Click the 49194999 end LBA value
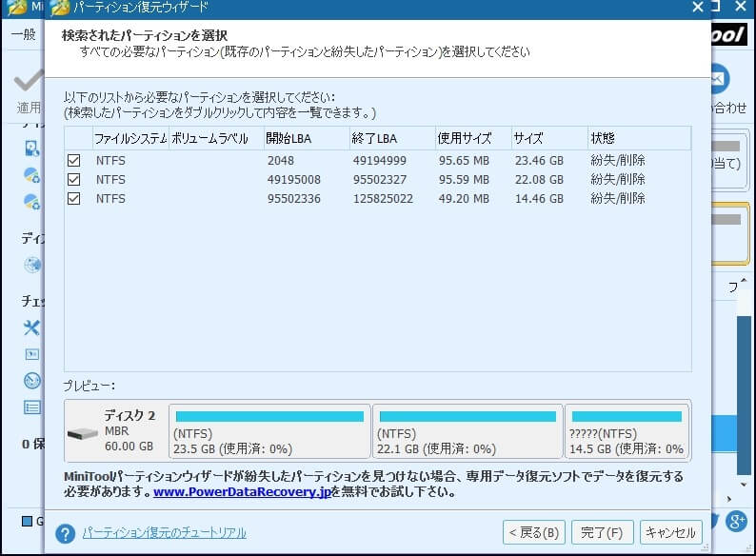This screenshot has width=756, height=556. click(380, 160)
